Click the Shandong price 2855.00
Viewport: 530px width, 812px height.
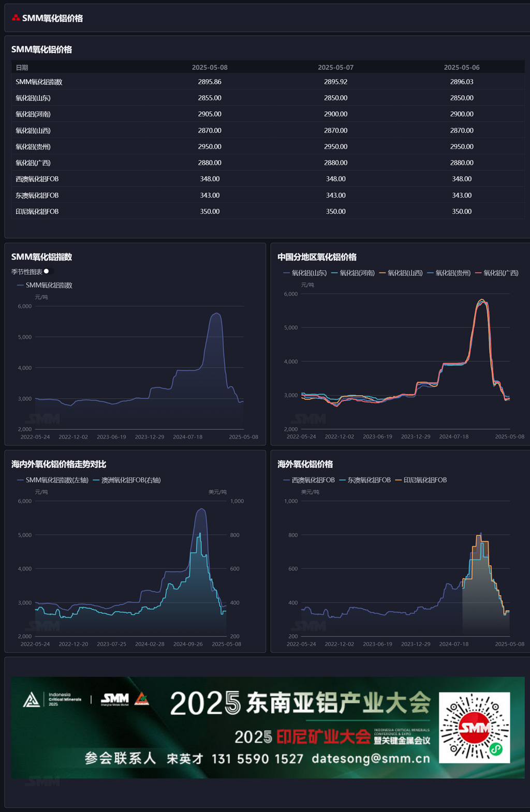[210, 98]
